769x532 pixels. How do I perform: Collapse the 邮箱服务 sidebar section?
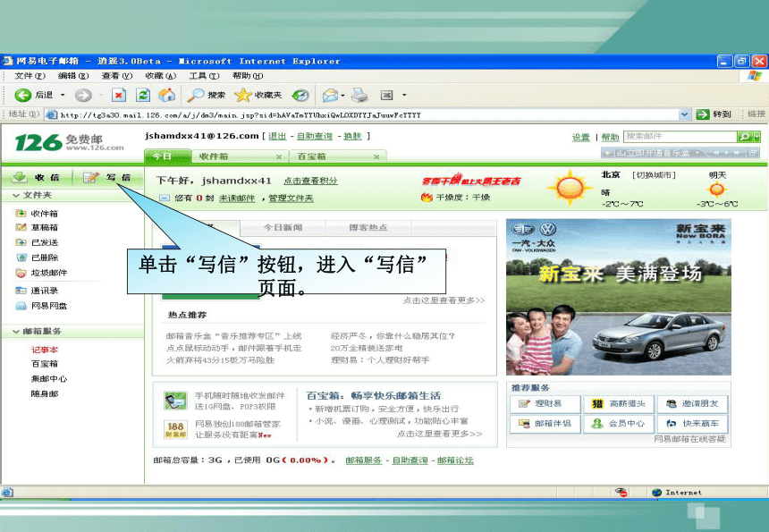click(x=16, y=332)
